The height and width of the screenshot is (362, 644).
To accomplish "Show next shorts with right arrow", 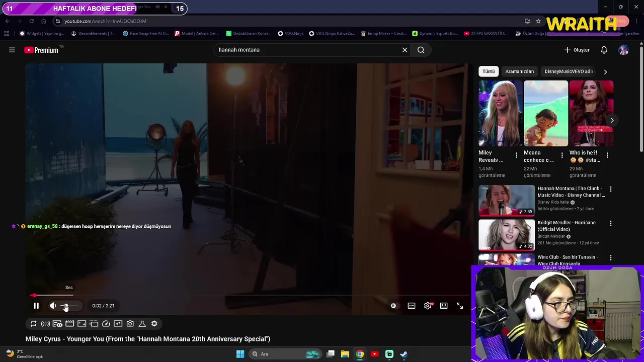I will click(x=612, y=120).
